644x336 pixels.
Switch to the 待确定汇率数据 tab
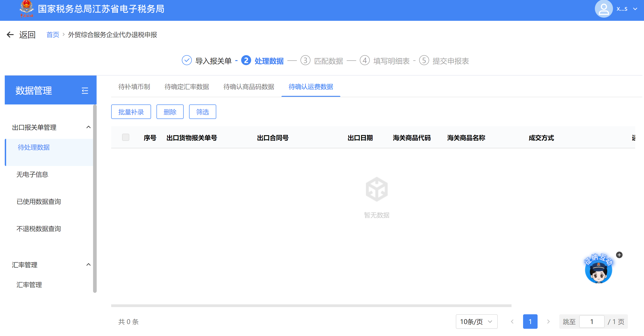tap(187, 87)
